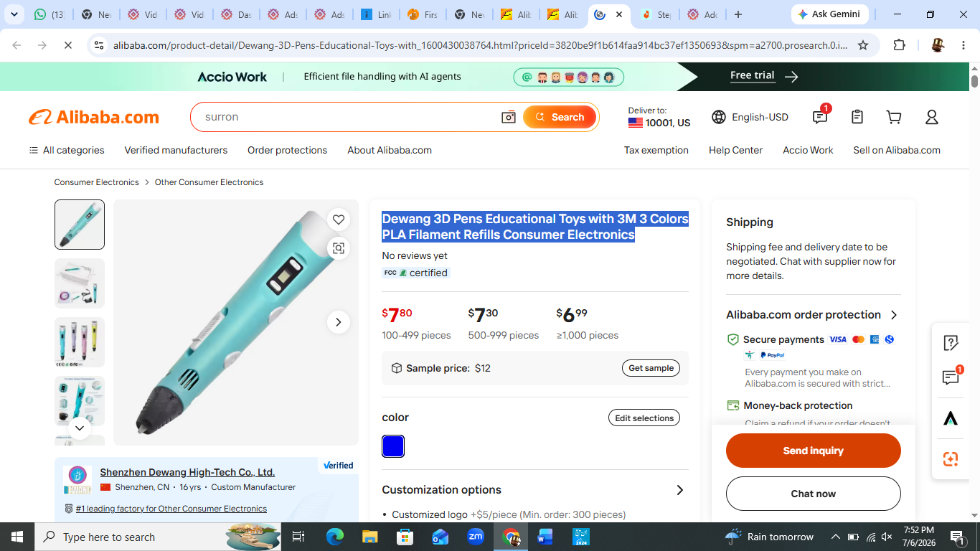
Task: Find similar items icon on product image
Action: tap(339, 248)
